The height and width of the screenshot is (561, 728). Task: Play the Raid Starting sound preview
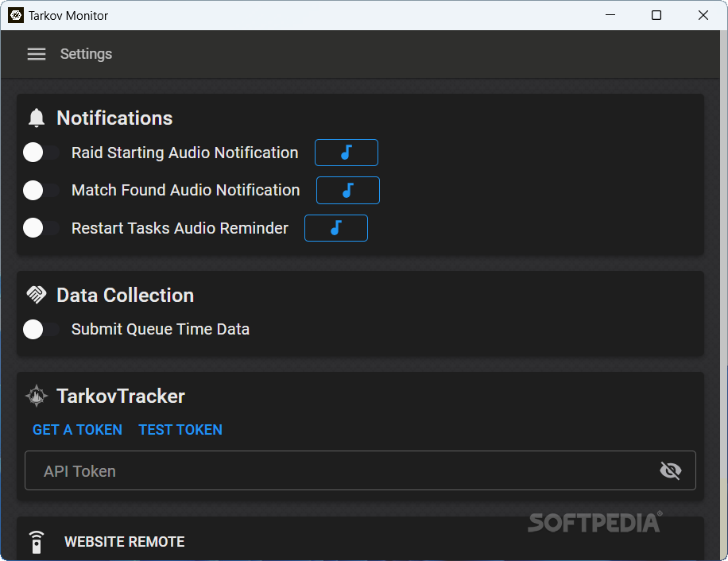point(347,153)
